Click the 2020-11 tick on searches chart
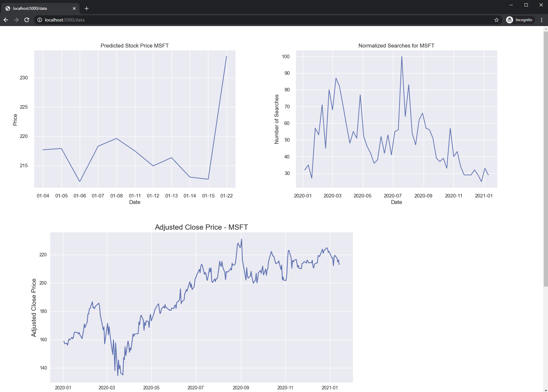This screenshot has height=392, width=548. click(x=454, y=196)
